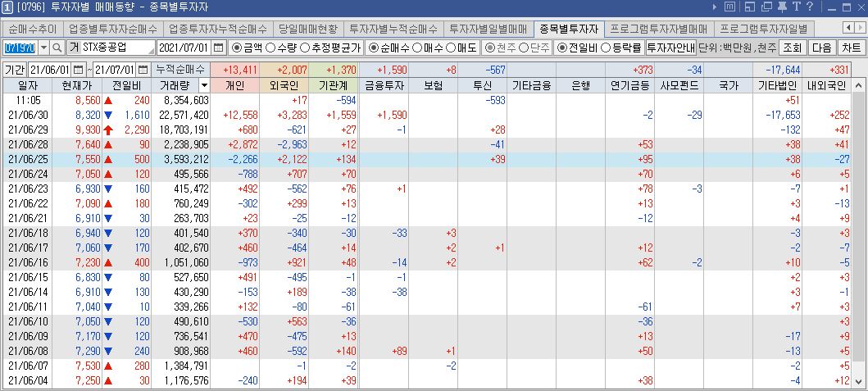Click the 연기금등 column header
868x391 pixels.
[x=630, y=86]
